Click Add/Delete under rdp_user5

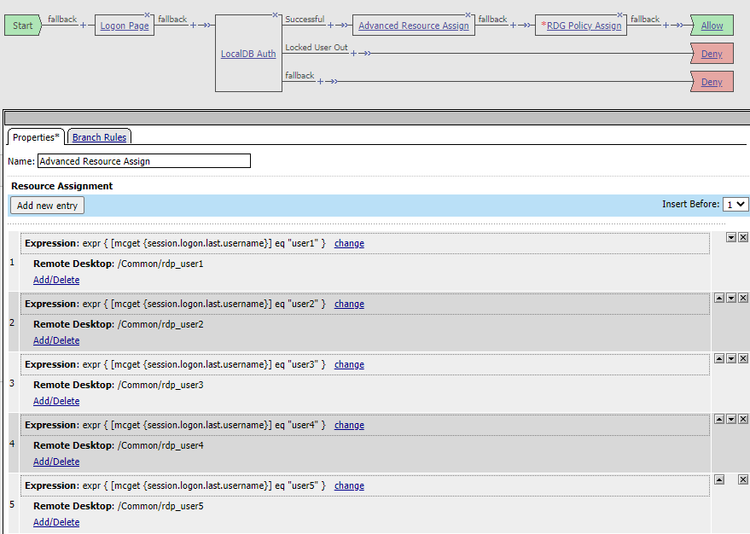click(x=56, y=522)
